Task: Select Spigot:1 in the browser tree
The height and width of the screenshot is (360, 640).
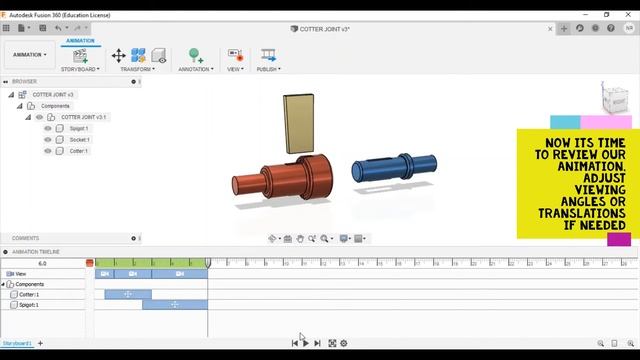Action: click(x=79, y=129)
